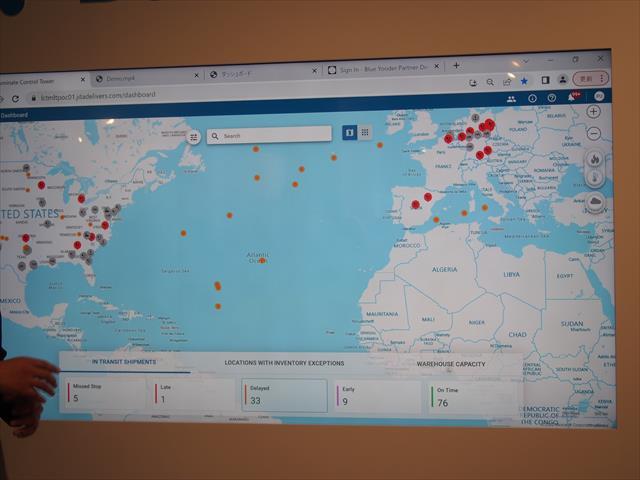
Task: Toggle the browser side panel
Action: (x=545, y=80)
